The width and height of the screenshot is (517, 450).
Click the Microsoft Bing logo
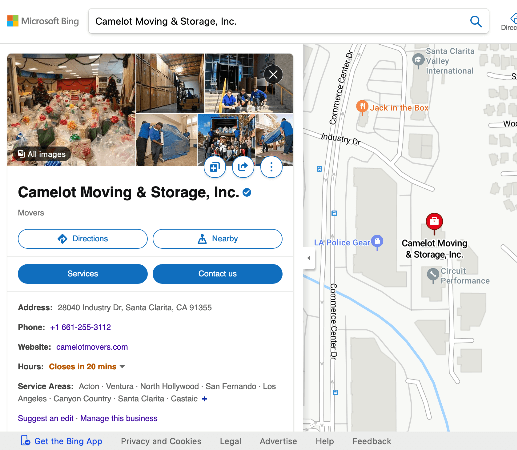point(43,21)
